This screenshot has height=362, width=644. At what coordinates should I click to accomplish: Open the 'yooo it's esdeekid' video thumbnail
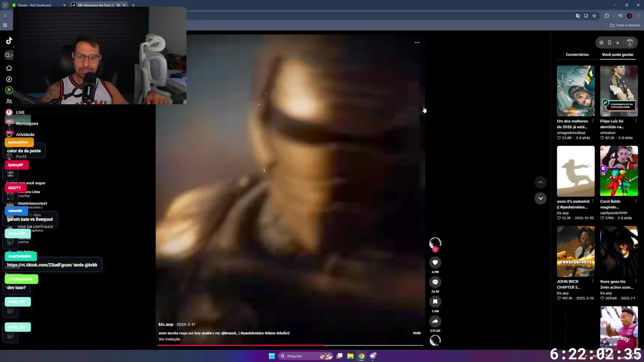576,171
